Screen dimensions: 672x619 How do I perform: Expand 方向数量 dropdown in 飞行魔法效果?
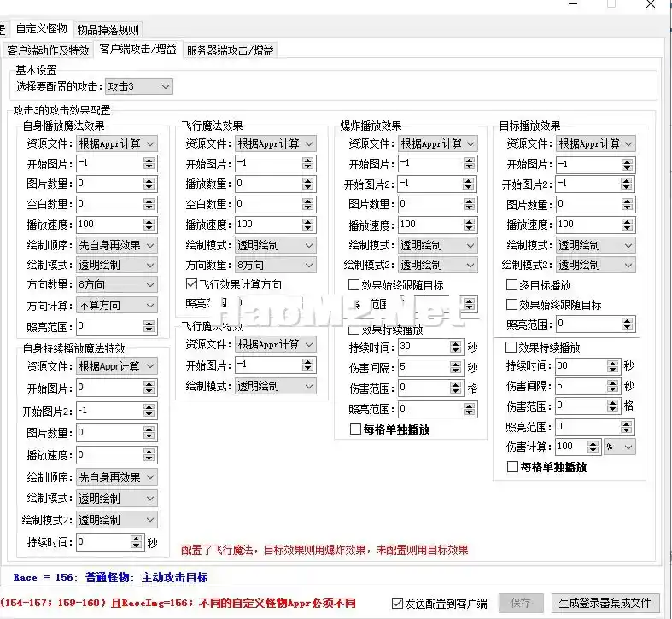pyautogui.click(x=276, y=265)
